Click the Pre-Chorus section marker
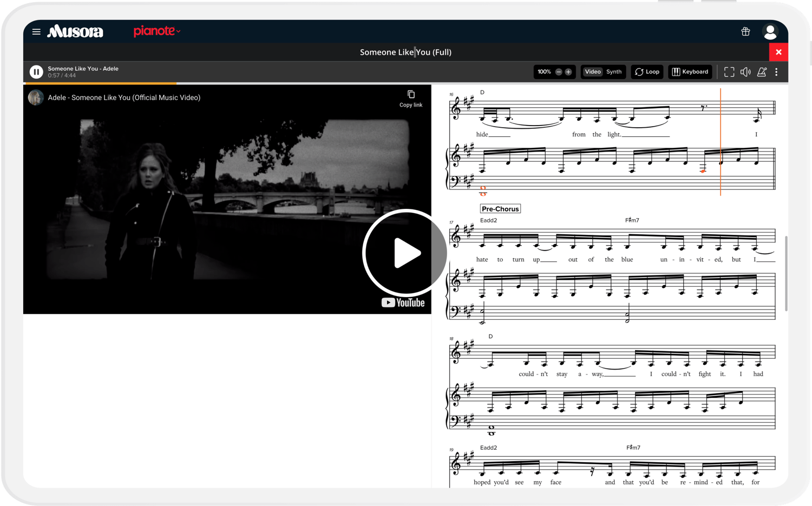This screenshot has width=812, height=506. pos(500,209)
